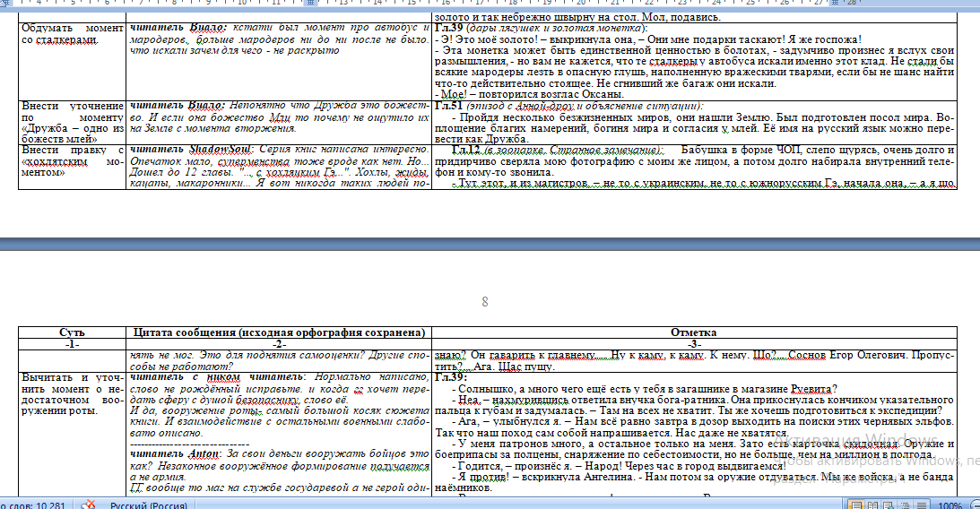Switch to Draft view
The image size is (980, 509).
coord(922,505)
